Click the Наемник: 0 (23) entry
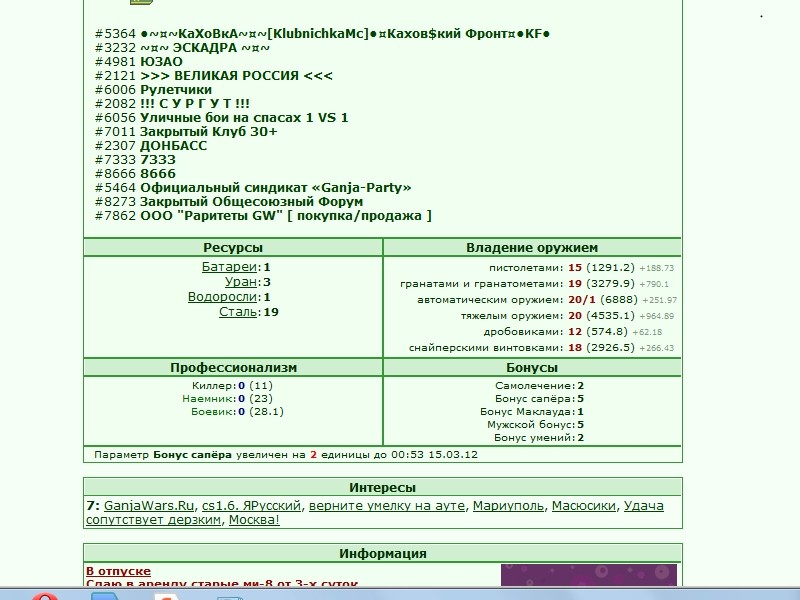 click(x=228, y=398)
